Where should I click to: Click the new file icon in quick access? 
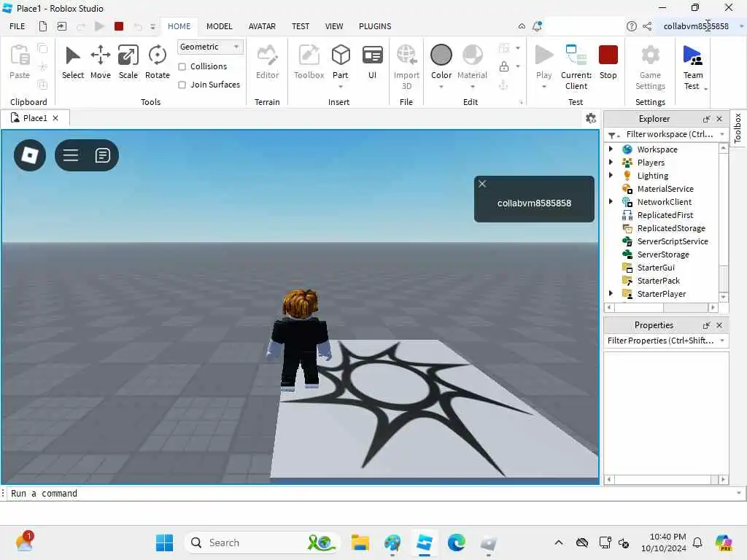point(43,26)
